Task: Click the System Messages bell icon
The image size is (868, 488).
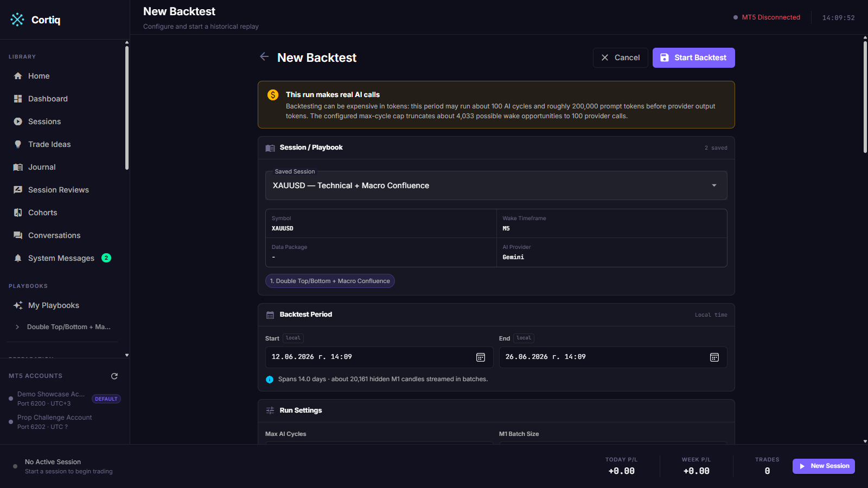Action: pos(18,258)
